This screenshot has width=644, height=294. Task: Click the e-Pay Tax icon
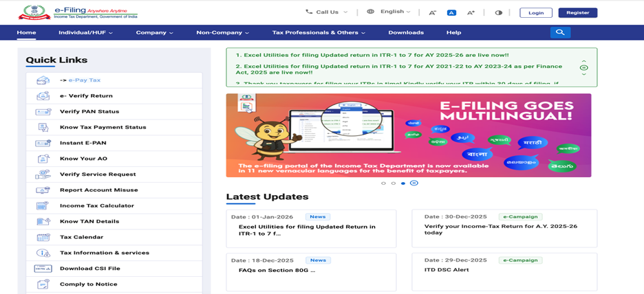[x=43, y=80]
